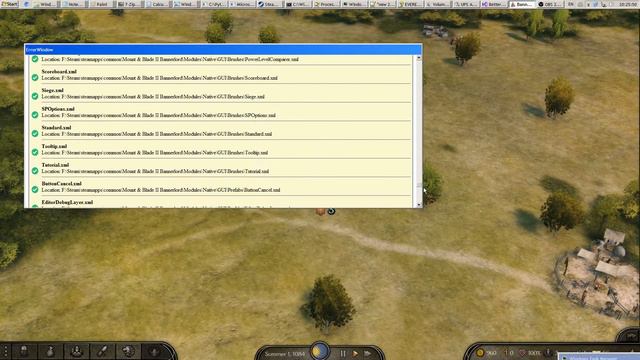Click the ErrorWindow scrollbar thumb
This screenshot has width=640, height=360.
tap(418, 185)
